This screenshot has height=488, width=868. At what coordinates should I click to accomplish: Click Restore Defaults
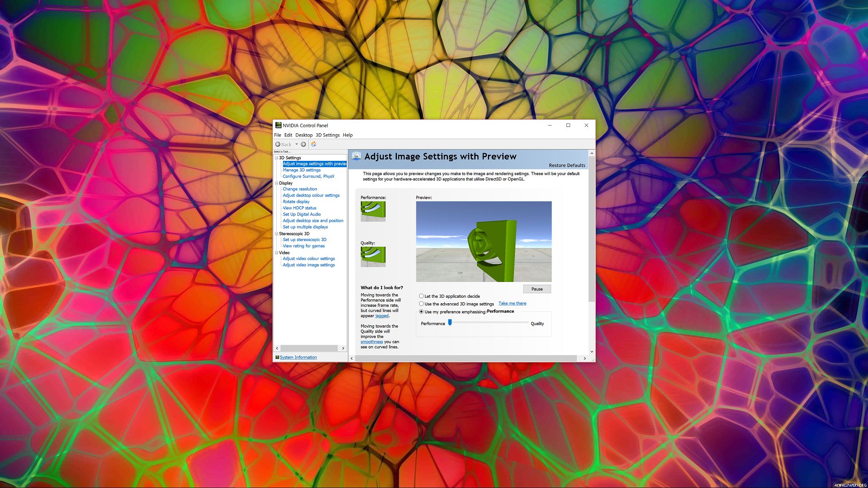tap(567, 165)
